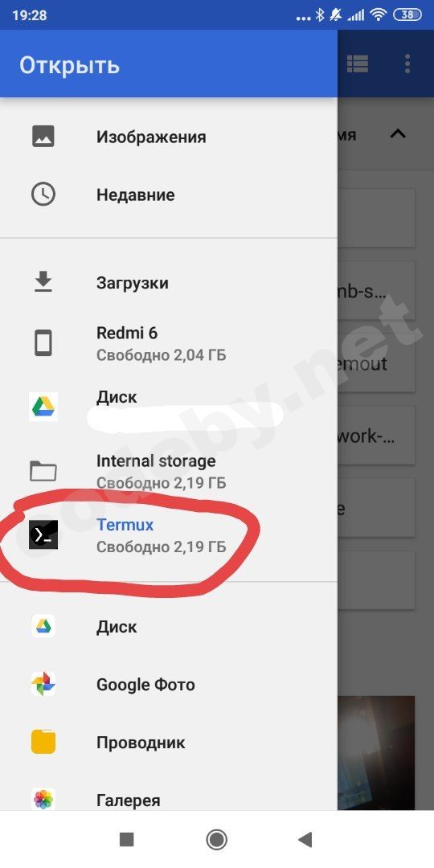Open the three-dot overflow menu
The height and width of the screenshot is (868, 434).
click(x=407, y=64)
